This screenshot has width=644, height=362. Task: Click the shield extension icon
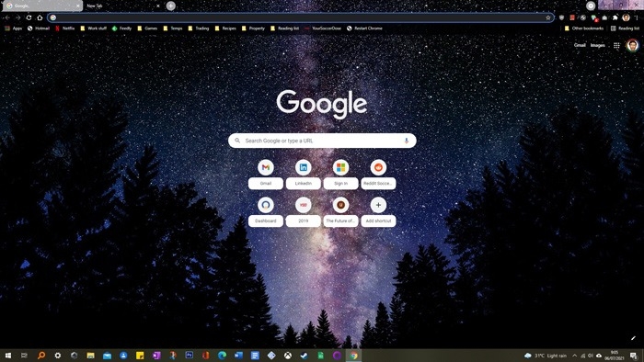click(x=561, y=17)
